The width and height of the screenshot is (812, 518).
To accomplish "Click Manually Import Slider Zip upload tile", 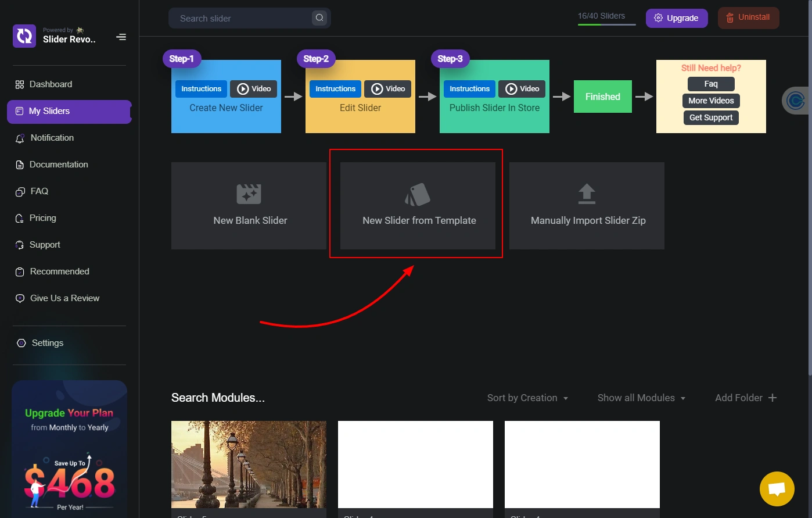I will [x=587, y=206].
